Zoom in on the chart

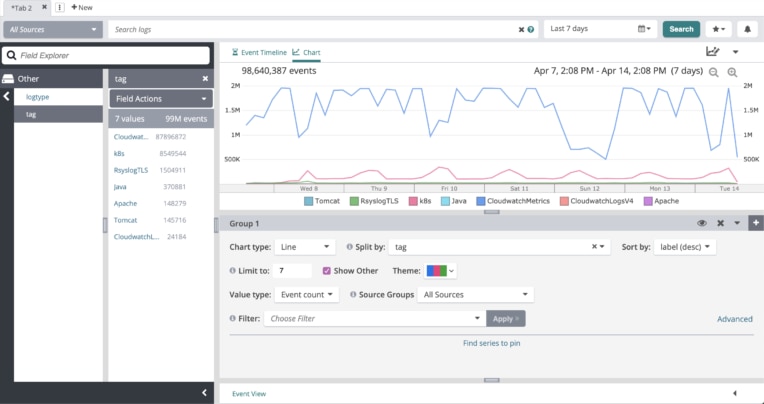[x=733, y=72]
